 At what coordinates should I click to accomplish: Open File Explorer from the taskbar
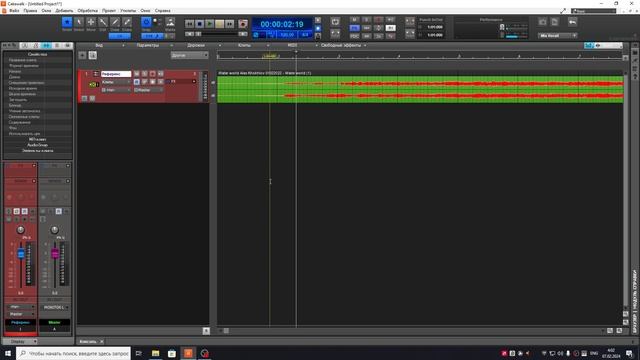pyautogui.click(x=156, y=353)
